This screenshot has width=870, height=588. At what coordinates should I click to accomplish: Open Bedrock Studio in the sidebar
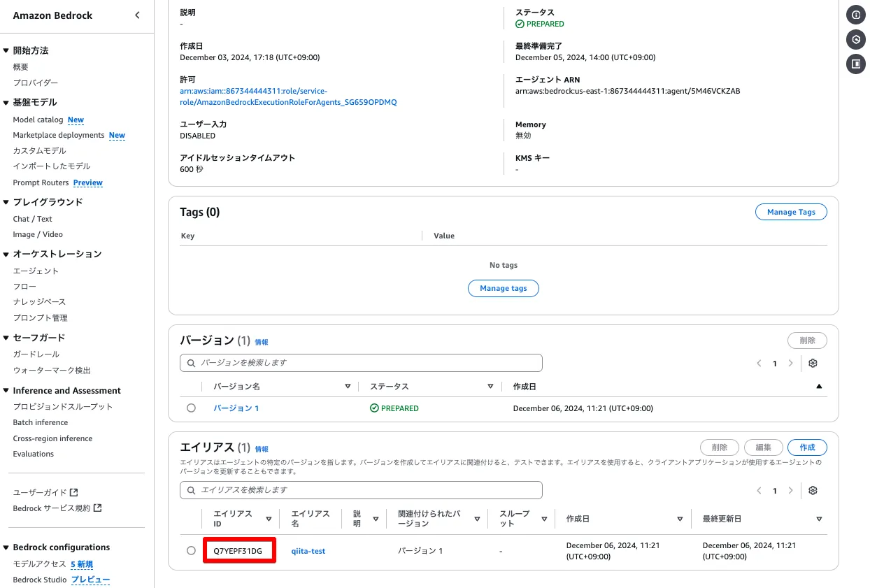[x=39, y=580]
